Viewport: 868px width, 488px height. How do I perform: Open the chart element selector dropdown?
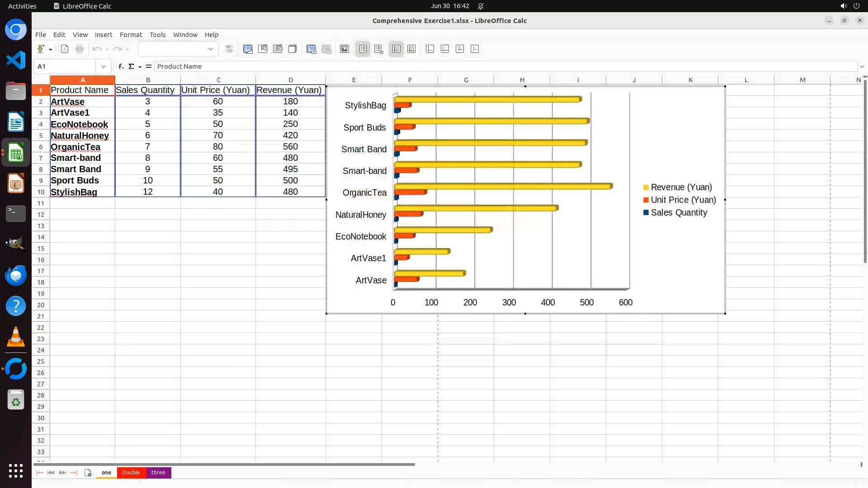tap(210, 49)
